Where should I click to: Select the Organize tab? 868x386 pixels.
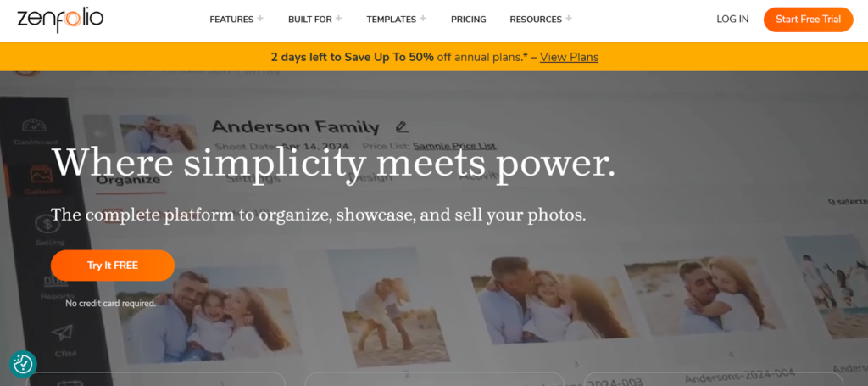(x=129, y=180)
